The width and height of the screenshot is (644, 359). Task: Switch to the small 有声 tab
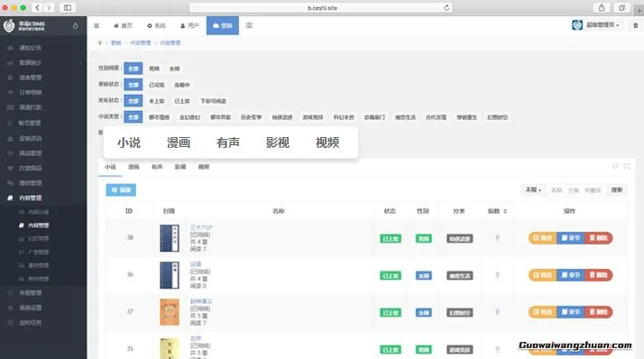(157, 167)
